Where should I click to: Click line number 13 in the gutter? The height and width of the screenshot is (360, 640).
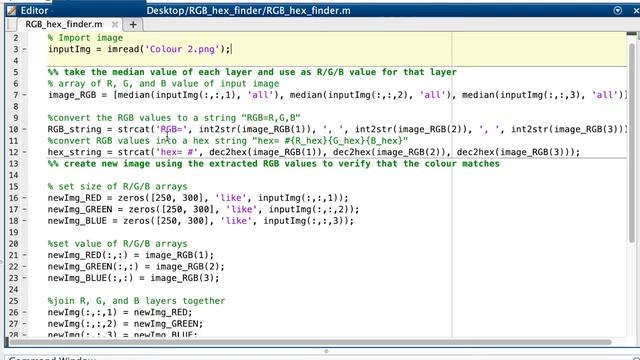[x=13, y=164]
